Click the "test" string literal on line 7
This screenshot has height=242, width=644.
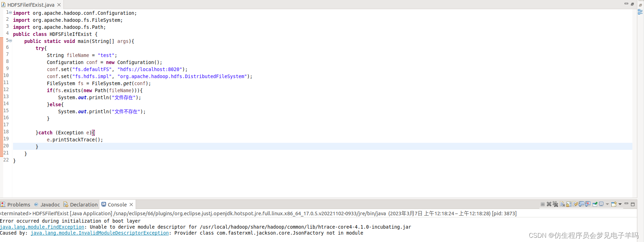click(106, 55)
